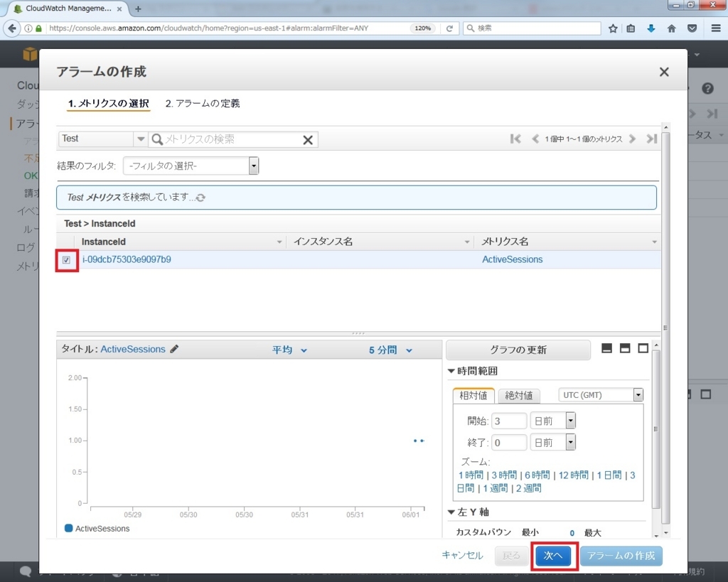
Task: Click the 次へ button
Action: (x=553, y=556)
